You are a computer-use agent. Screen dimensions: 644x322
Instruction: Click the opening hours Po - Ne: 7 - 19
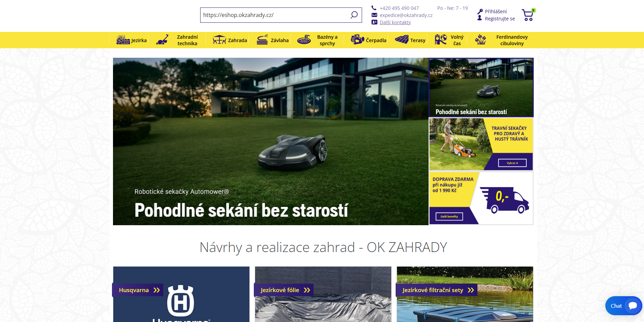(x=452, y=8)
